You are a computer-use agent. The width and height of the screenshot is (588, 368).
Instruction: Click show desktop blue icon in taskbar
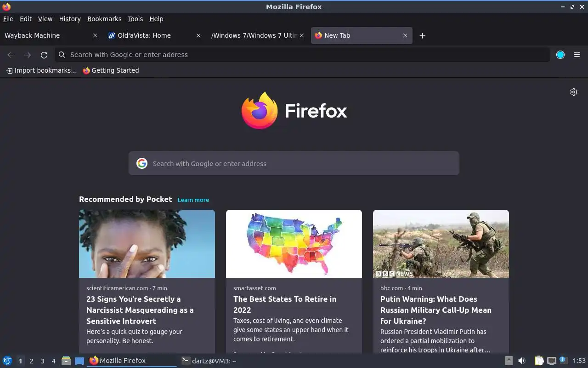(x=79, y=361)
